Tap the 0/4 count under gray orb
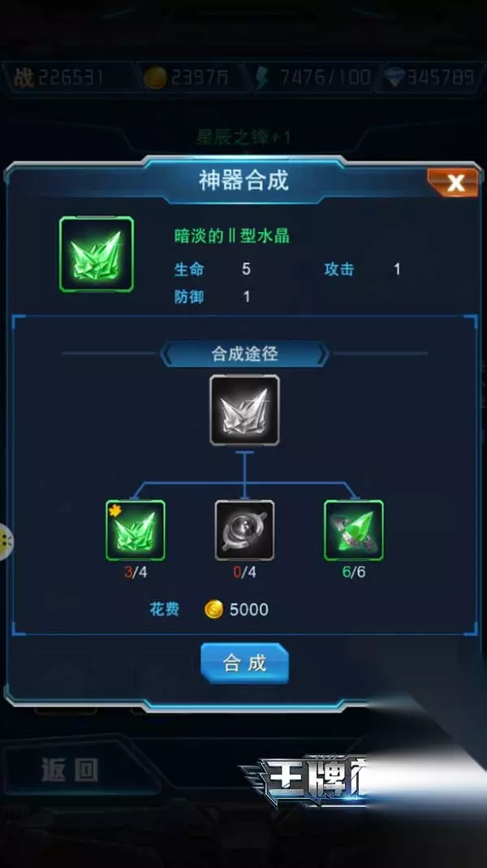The image size is (487, 868). [244, 572]
